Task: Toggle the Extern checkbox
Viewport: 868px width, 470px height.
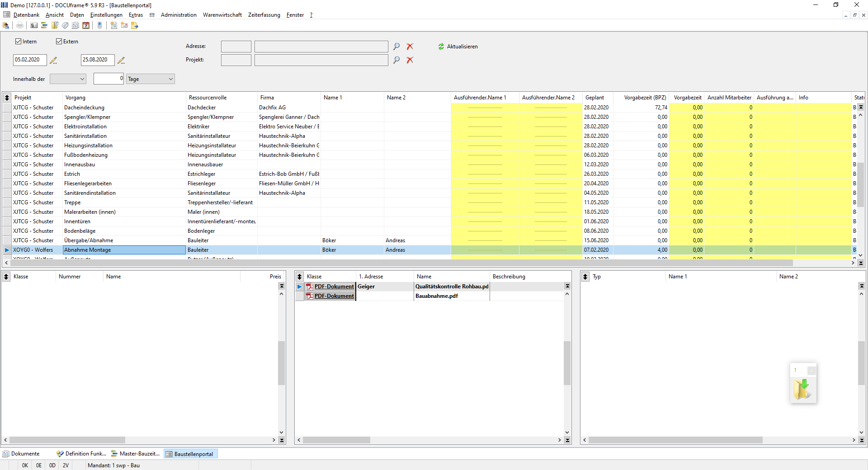Action: (x=59, y=42)
